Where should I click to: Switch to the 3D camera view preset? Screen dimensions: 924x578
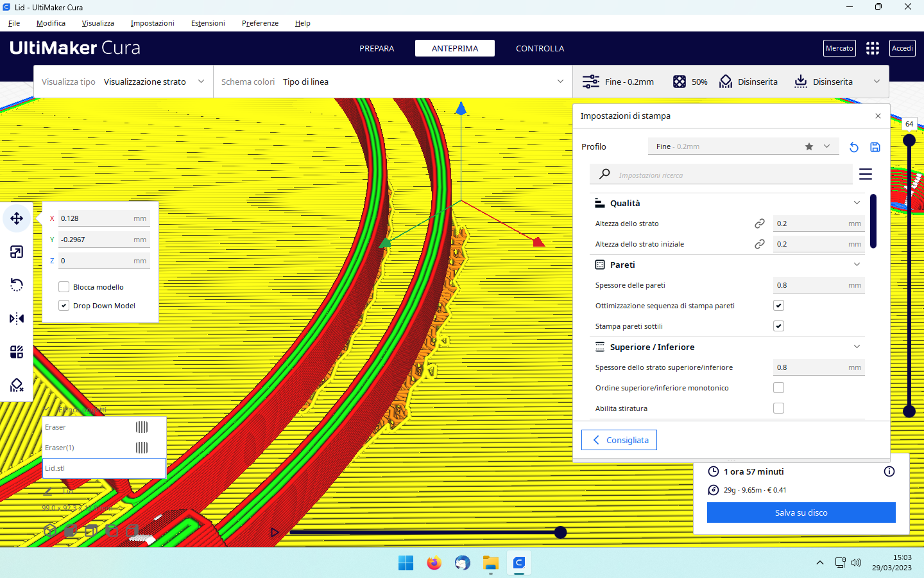point(50,530)
